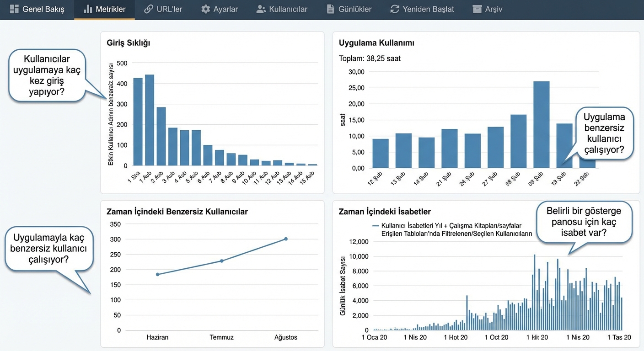Click the Metrikler bar chart icon
Screen dimensions: 644x351
88,9
